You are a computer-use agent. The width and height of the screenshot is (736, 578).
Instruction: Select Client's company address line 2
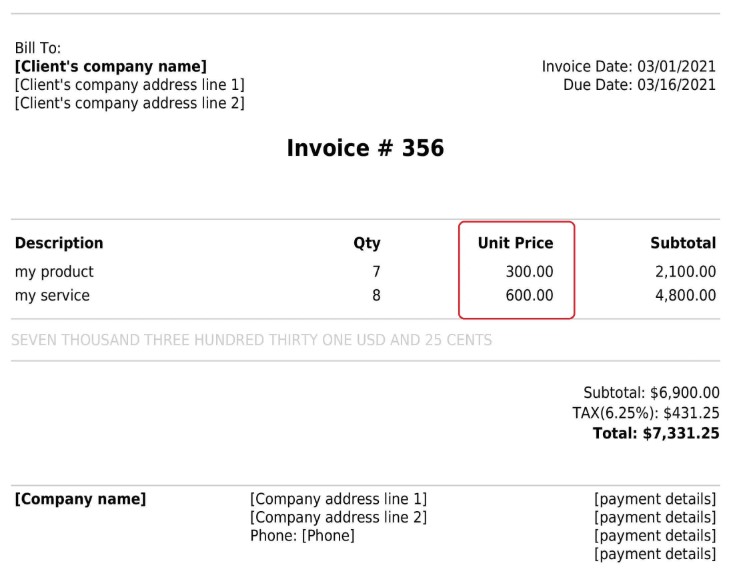129,103
